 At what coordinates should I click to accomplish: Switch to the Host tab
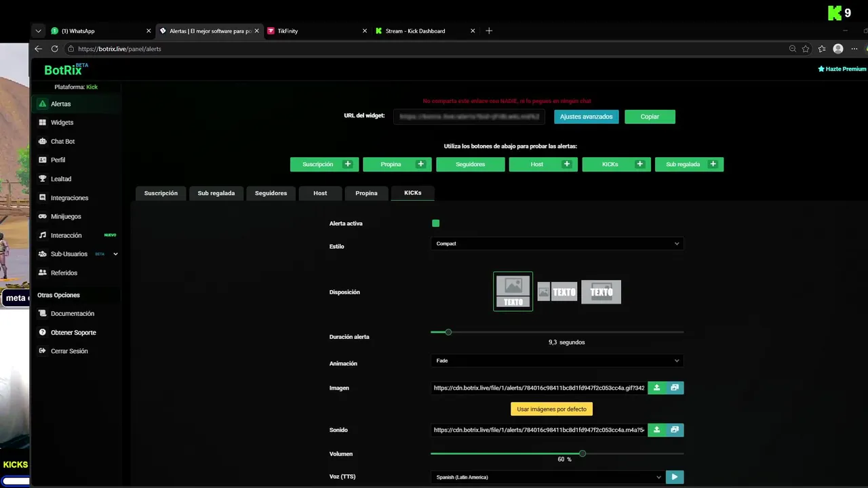click(x=320, y=193)
